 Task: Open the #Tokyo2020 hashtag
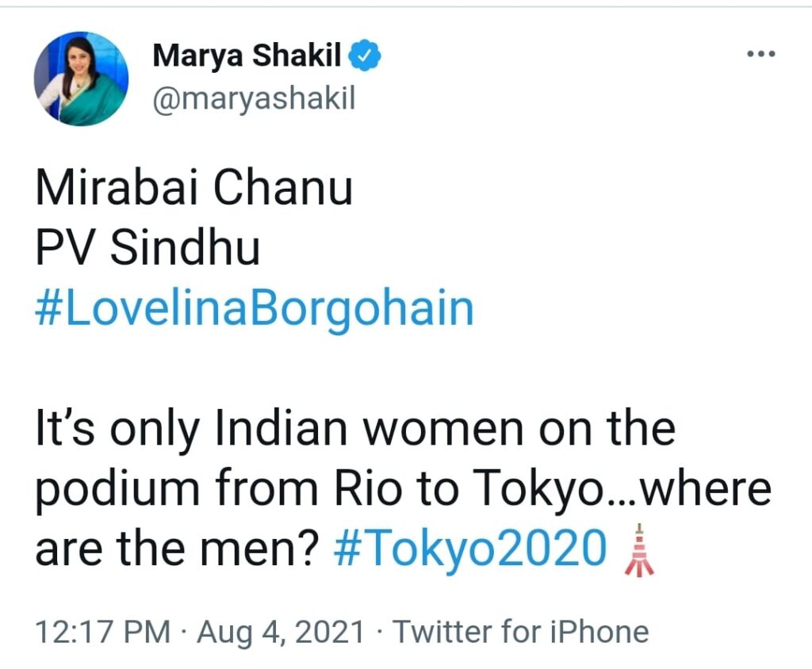469,549
